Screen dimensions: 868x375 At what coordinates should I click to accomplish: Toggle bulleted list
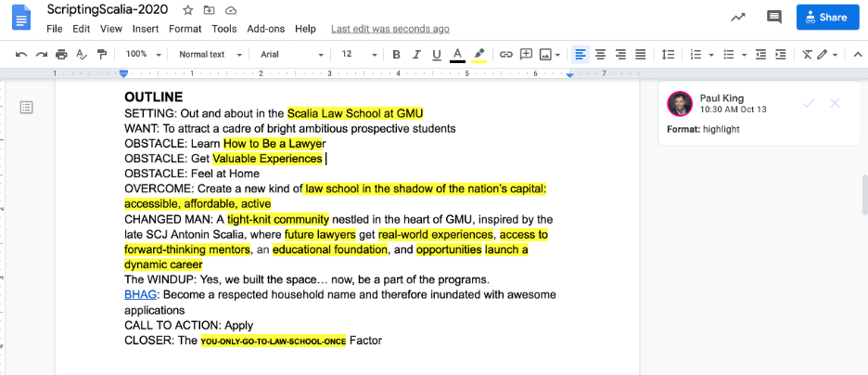pyautogui.click(x=729, y=54)
